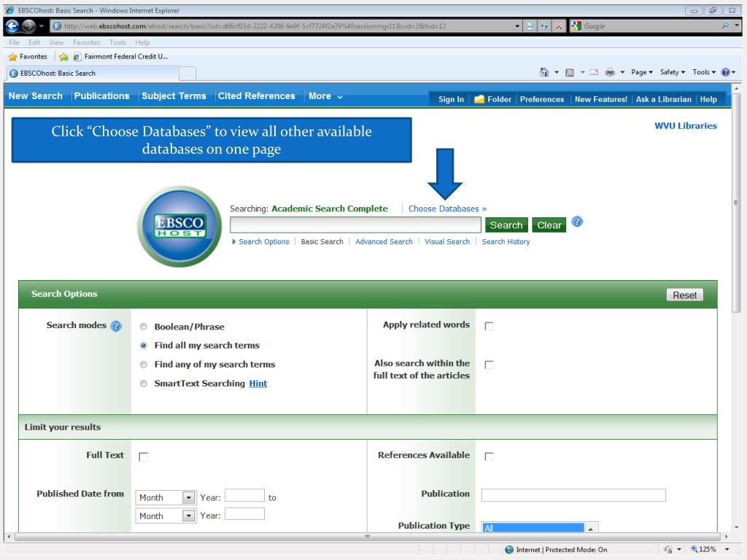Enable Apply related words checkbox

(x=489, y=326)
